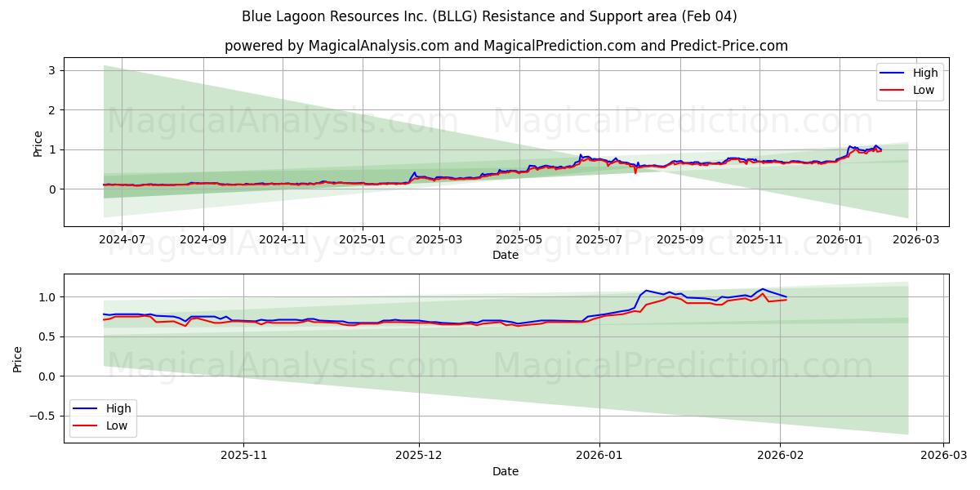Click the red Low line marker icon

pyautogui.click(x=895, y=88)
